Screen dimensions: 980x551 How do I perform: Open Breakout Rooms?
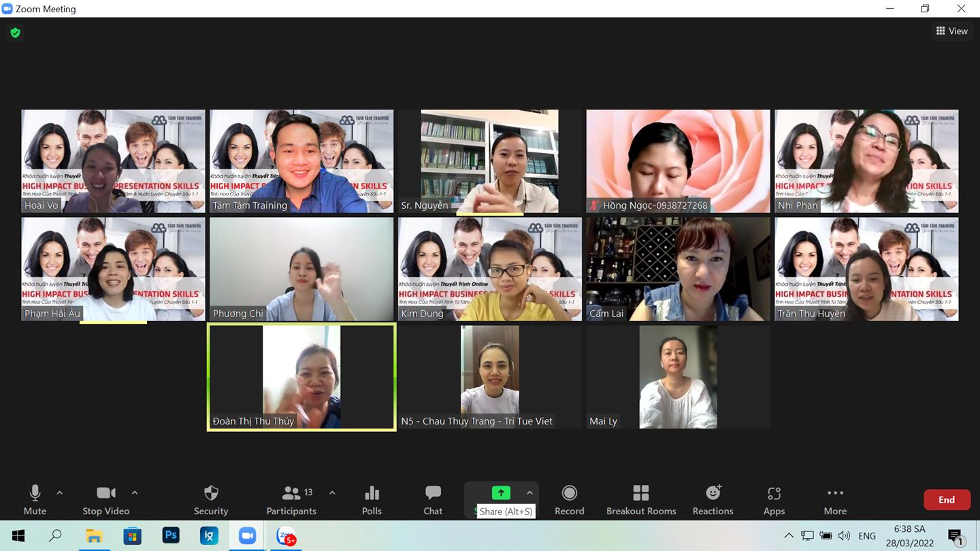coord(640,499)
